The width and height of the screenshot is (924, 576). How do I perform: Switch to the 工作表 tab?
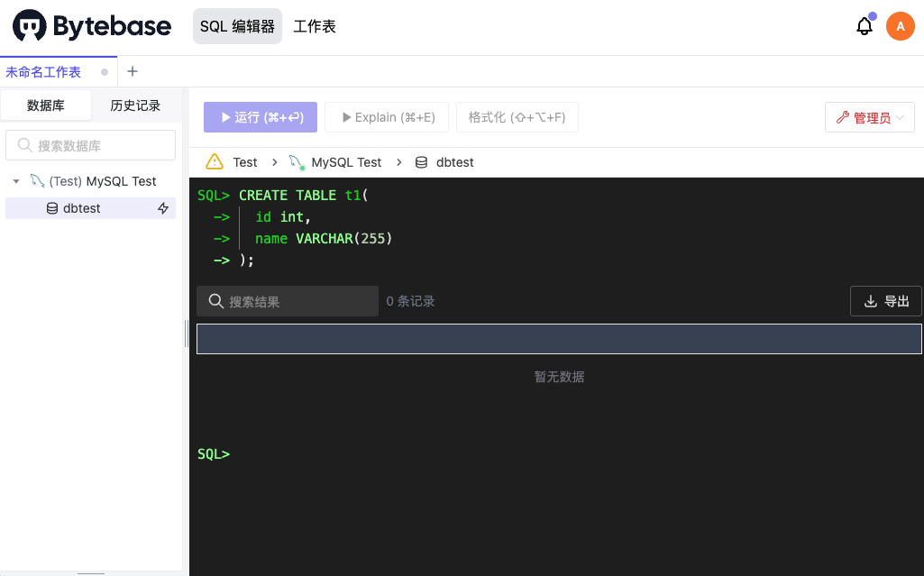[x=314, y=26]
